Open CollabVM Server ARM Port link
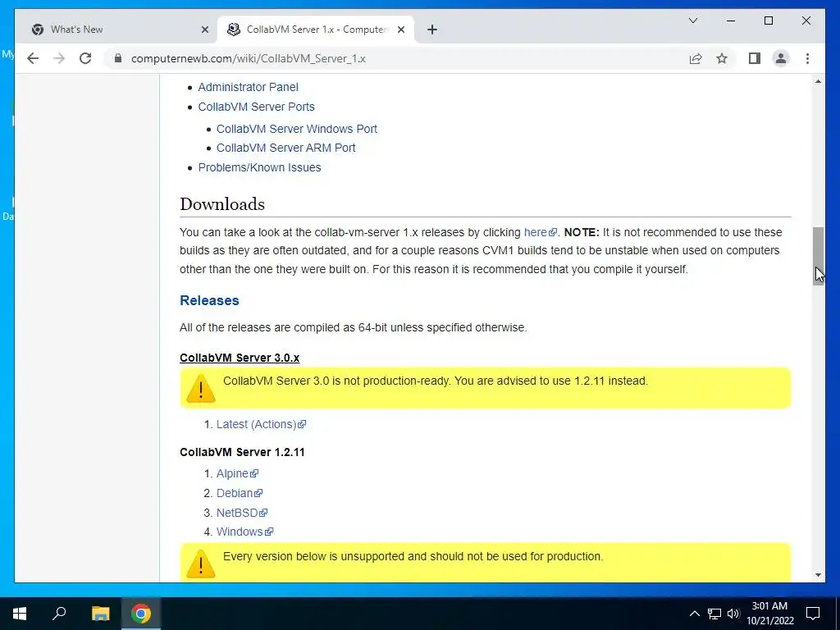The height and width of the screenshot is (630, 840). [x=285, y=148]
